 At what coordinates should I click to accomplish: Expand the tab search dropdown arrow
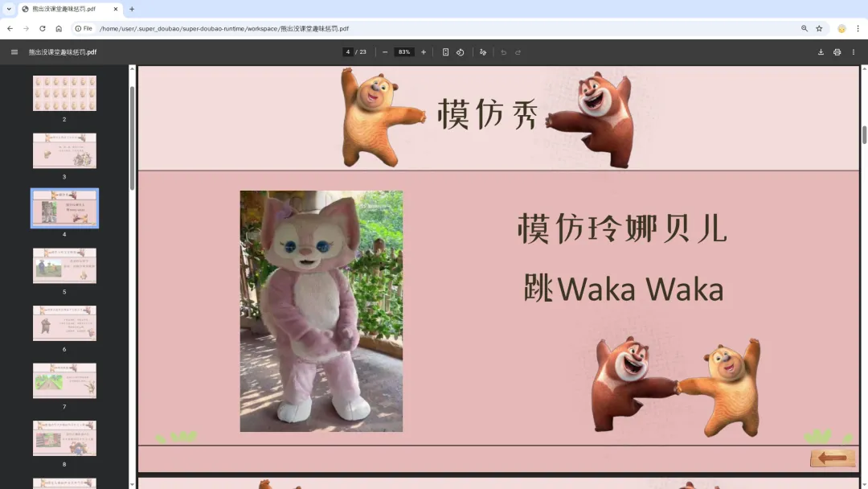click(9, 9)
